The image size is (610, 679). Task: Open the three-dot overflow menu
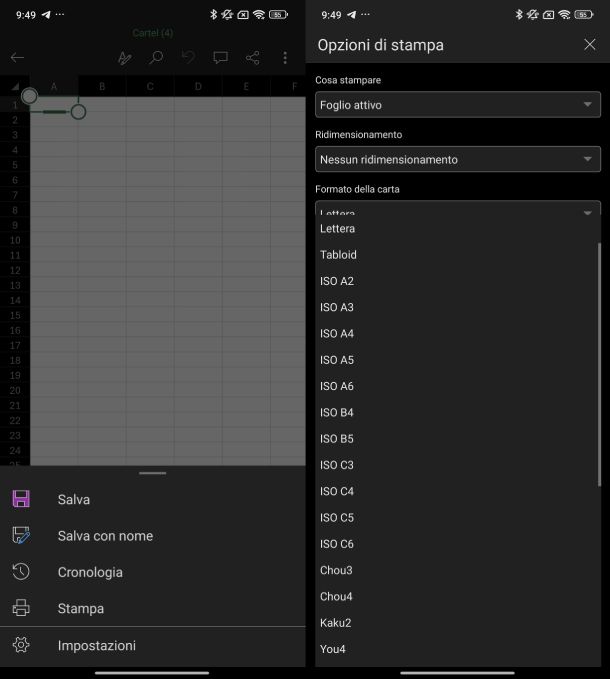click(x=285, y=58)
